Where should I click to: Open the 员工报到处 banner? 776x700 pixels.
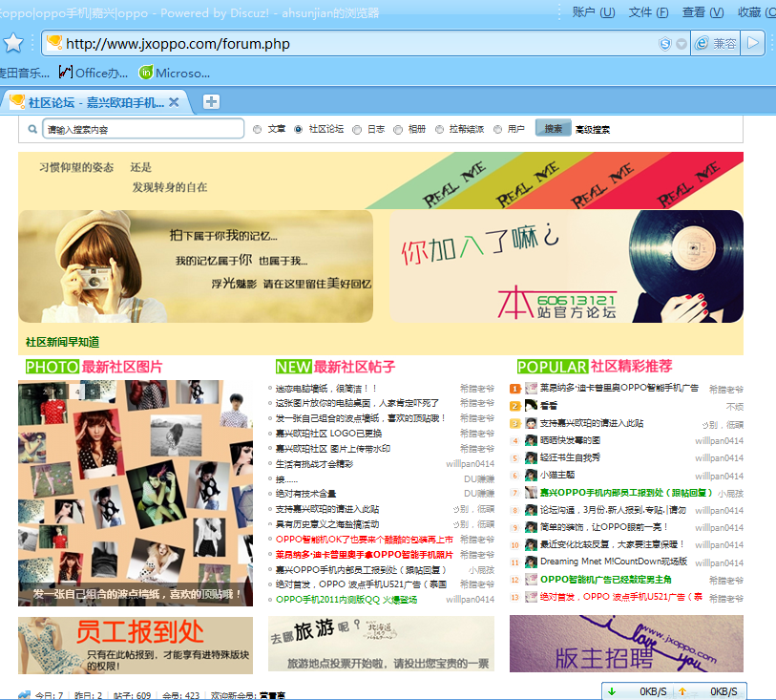pos(136,645)
